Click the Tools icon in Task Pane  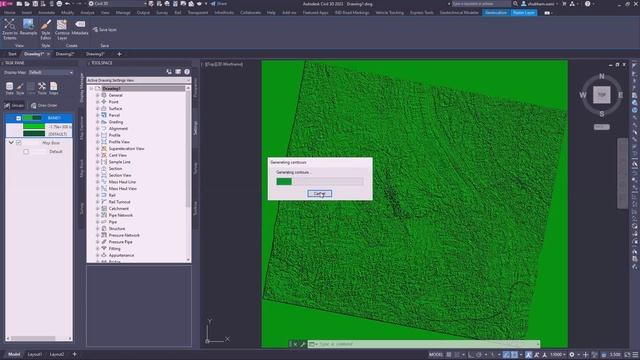tap(42, 88)
